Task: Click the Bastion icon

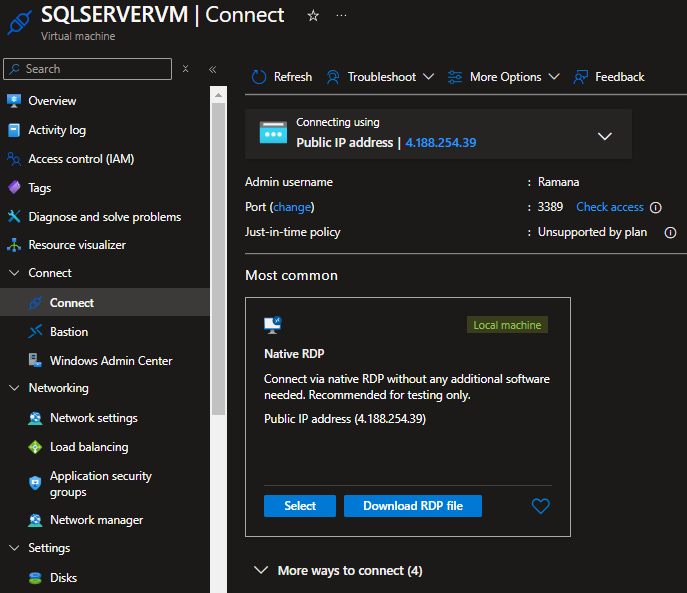Action: [35, 332]
